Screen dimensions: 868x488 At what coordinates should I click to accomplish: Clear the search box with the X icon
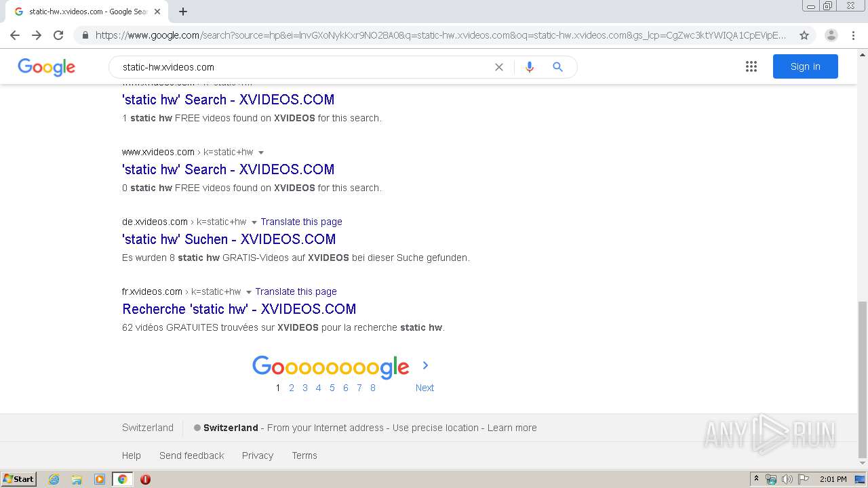coord(499,67)
